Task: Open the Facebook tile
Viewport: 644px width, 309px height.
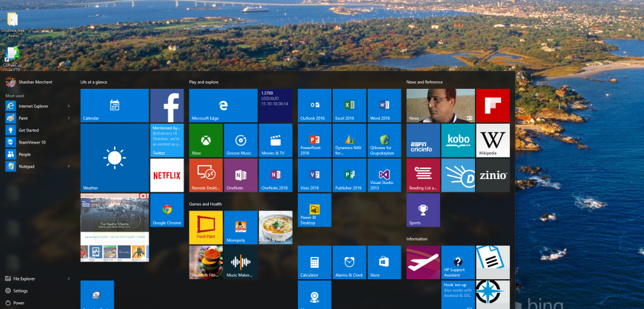Action: pos(167,105)
